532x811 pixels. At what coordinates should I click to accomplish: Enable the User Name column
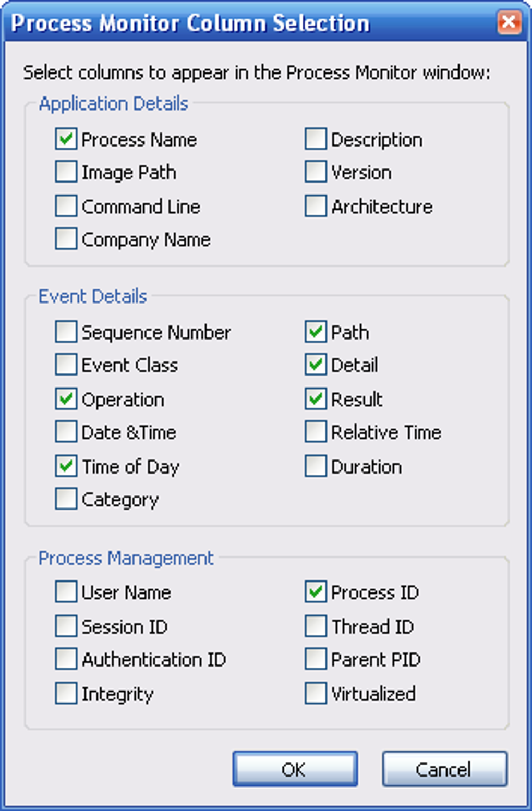pos(65,591)
